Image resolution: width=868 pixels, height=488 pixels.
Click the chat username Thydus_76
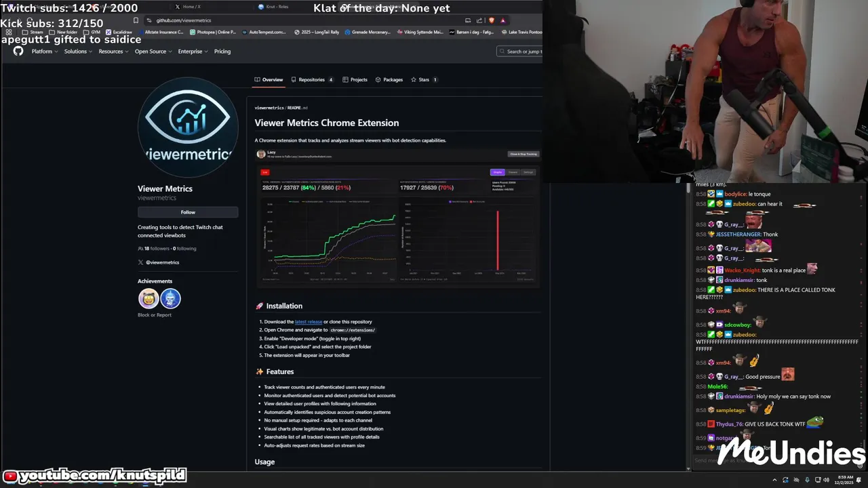point(729,424)
